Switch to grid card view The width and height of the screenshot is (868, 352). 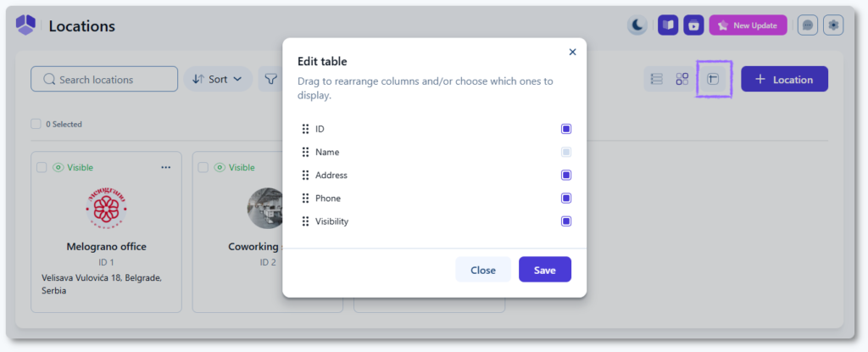[682, 79]
